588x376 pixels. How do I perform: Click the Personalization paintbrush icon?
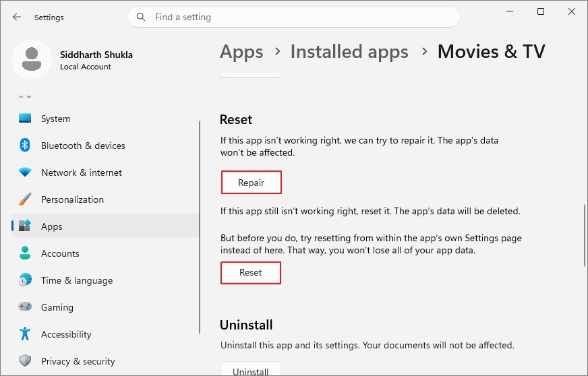25,199
